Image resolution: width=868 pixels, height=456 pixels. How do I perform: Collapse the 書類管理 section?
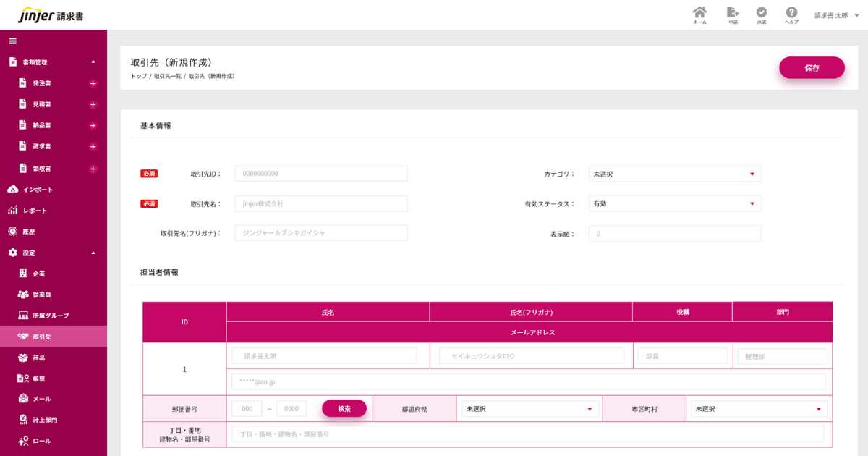tap(93, 62)
